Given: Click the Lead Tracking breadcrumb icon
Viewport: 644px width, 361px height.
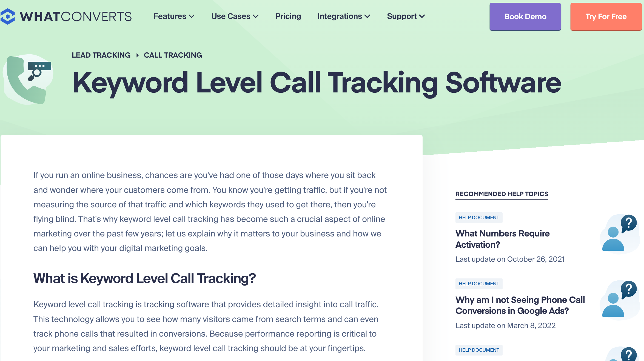Looking at the screenshot, I should pos(101,55).
